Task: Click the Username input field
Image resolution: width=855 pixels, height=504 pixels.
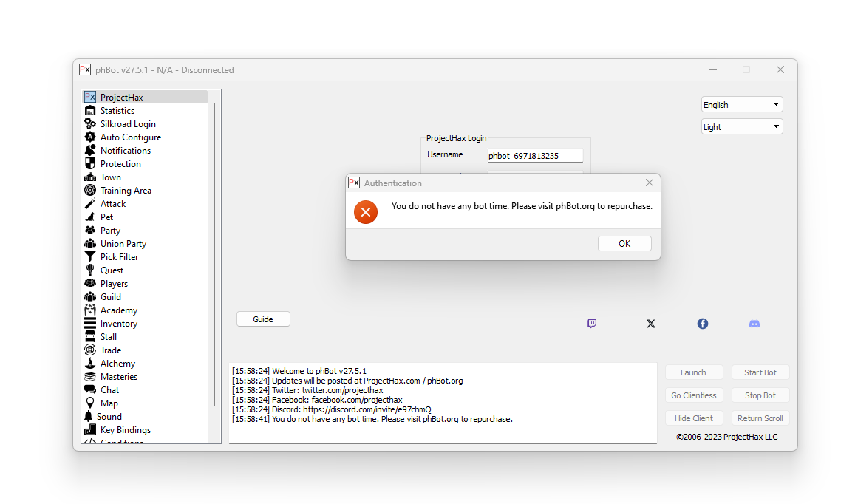Action: click(534, 156)
